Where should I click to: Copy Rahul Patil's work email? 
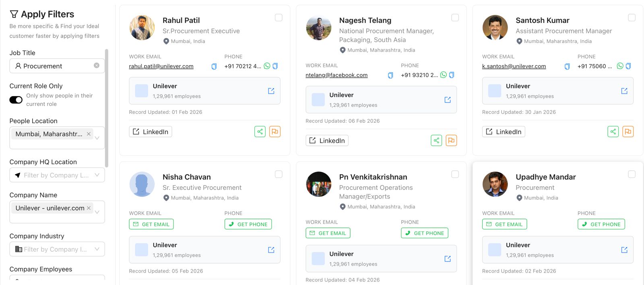pos(214,66)
